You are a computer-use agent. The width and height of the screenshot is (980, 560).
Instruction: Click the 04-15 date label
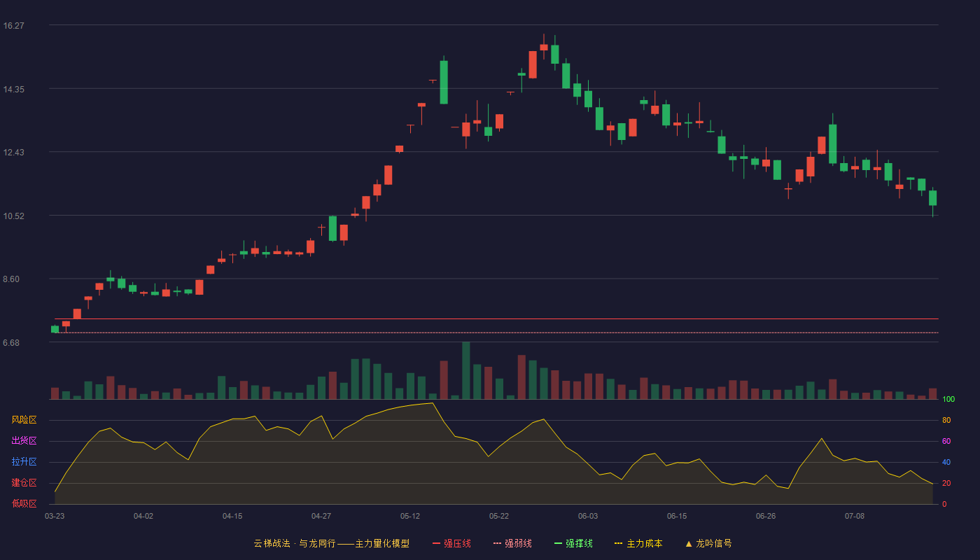coord(232,516)
